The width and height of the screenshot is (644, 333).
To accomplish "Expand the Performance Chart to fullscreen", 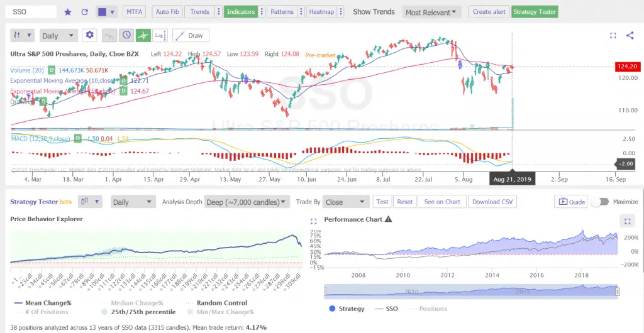I will coord(627,221).
